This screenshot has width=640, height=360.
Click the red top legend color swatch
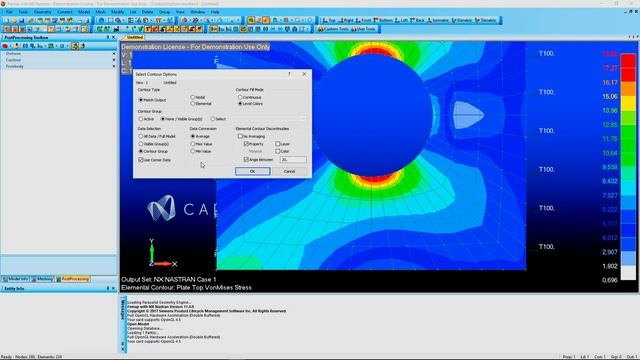628,61
